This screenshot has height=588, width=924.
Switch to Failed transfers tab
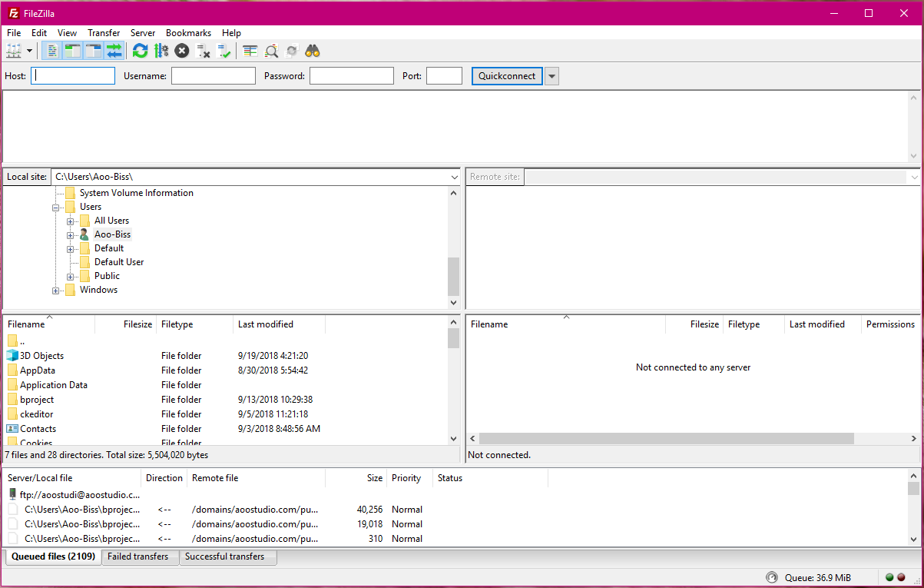pyautogui.click(x=138, y=556)
